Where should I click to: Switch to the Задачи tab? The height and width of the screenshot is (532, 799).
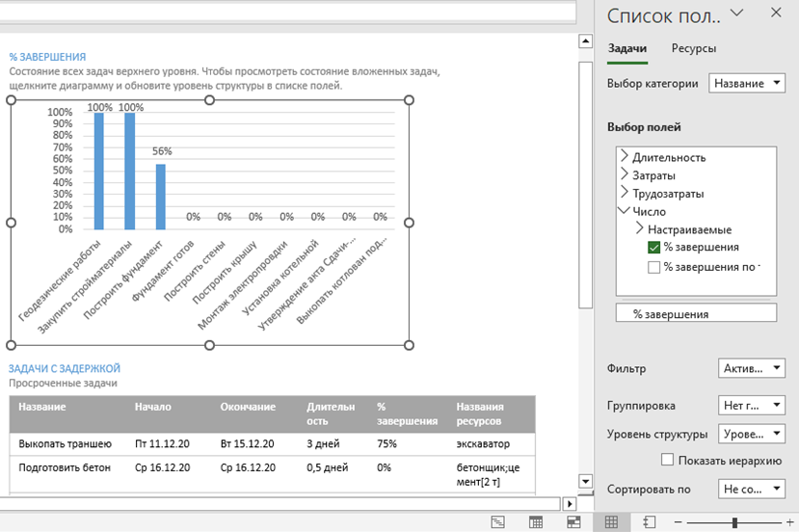[x=627, y=48]
